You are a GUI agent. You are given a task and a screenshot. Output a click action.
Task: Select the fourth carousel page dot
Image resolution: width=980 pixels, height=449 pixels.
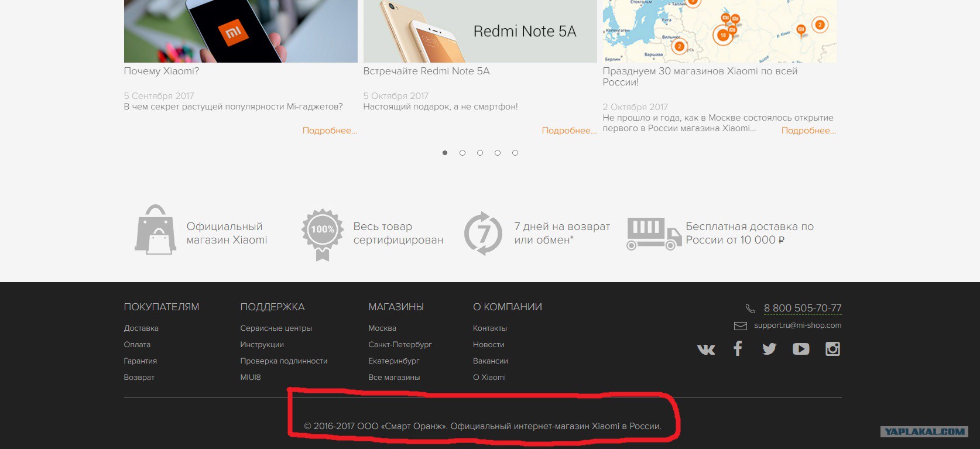click(x=498, y=153)
